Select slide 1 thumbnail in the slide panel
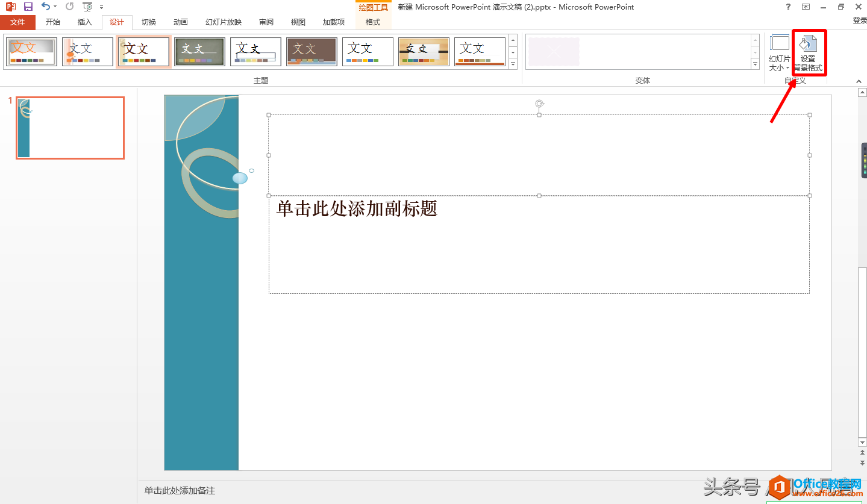The image size is (867, 504). click(x=70, y=128)
